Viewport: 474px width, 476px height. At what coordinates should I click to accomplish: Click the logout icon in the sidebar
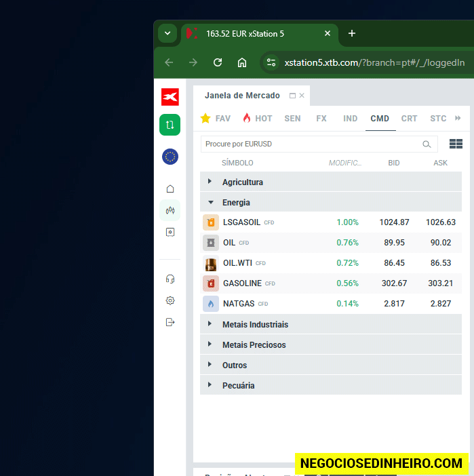(x=170, y=322)
